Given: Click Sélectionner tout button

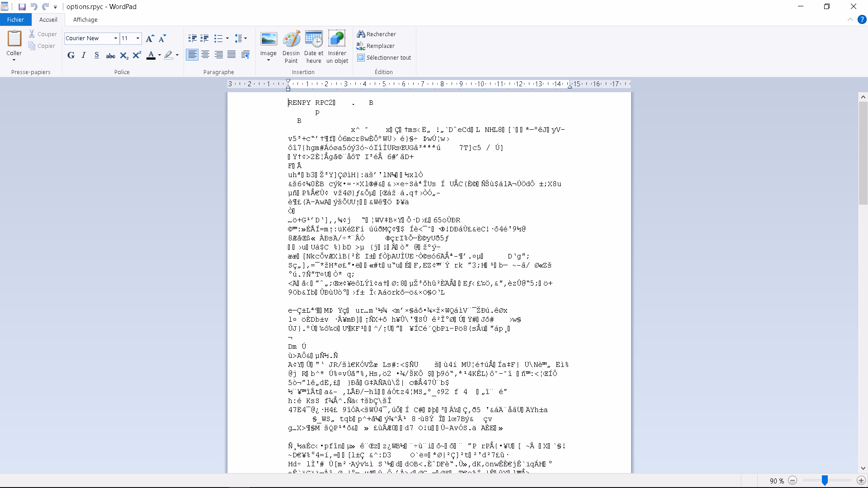Looking at the screenshot, I should pos(384,57).
